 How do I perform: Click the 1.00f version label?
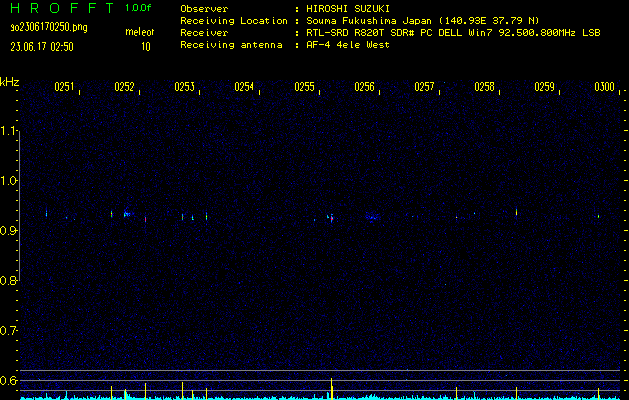coord(139,8)
